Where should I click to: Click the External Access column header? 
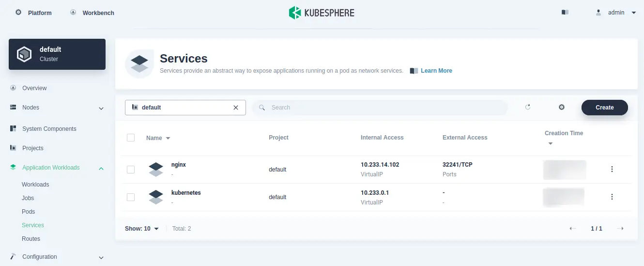click(x=465, y=138)
